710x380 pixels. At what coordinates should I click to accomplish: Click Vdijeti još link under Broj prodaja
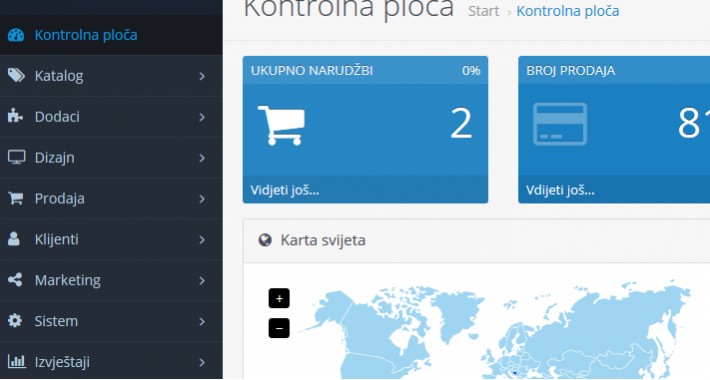pyautogui.click(x=560, y=190)
